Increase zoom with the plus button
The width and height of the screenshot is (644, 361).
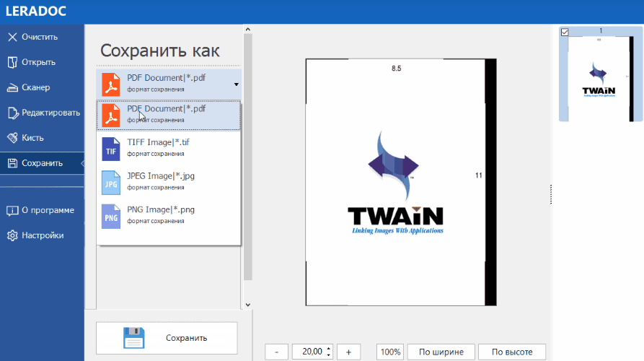point(348,352)
